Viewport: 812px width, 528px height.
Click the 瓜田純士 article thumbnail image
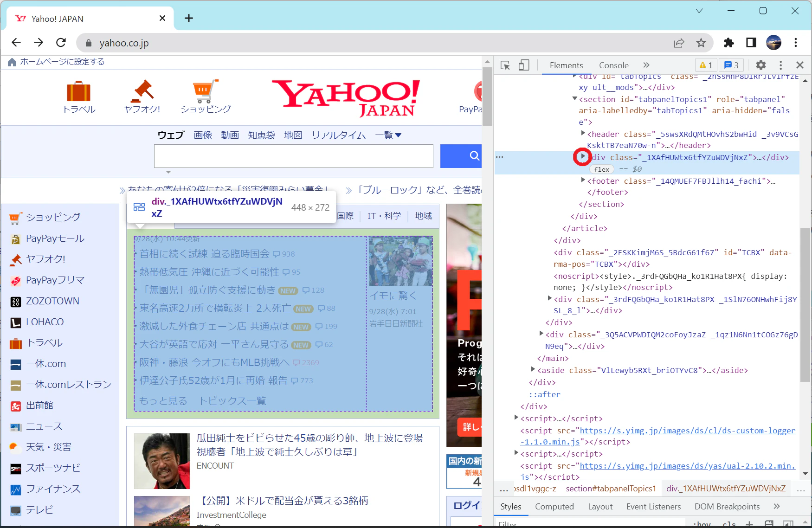pyautogui.click(x=162, y=461)
